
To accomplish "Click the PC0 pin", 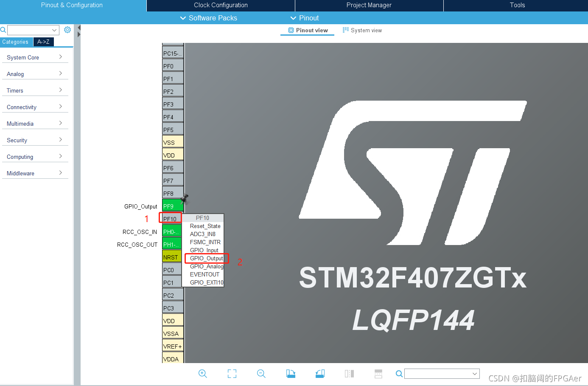I will [173, 269].
